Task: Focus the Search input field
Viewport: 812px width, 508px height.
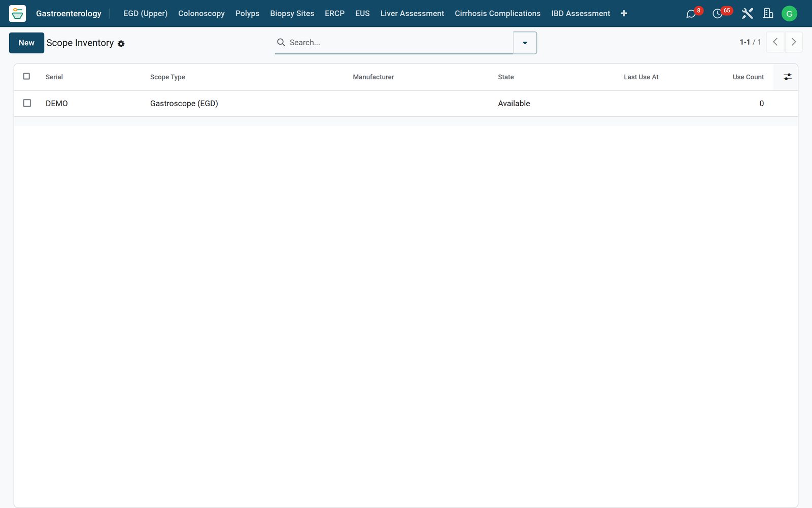Action: point(399,43)
